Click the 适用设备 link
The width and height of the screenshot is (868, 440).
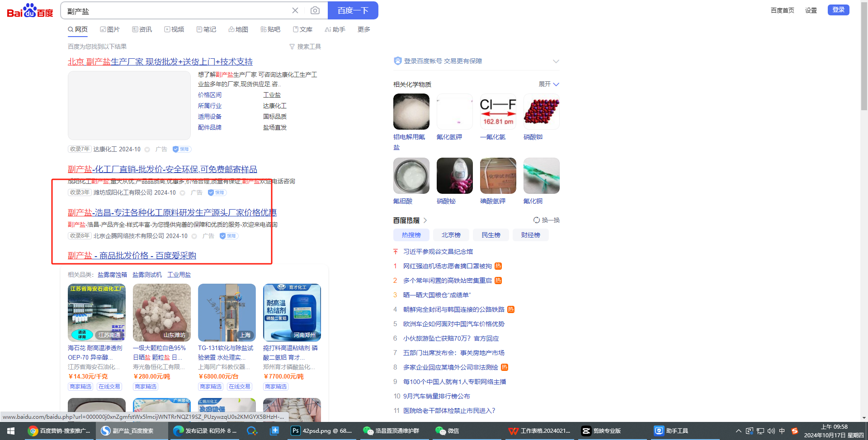coord(210,117)
